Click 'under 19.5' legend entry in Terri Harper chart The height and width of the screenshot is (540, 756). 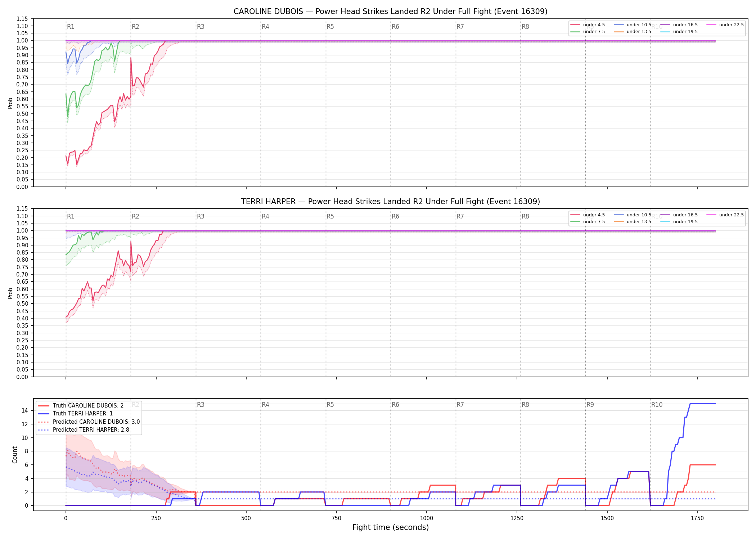coord(679,222)
